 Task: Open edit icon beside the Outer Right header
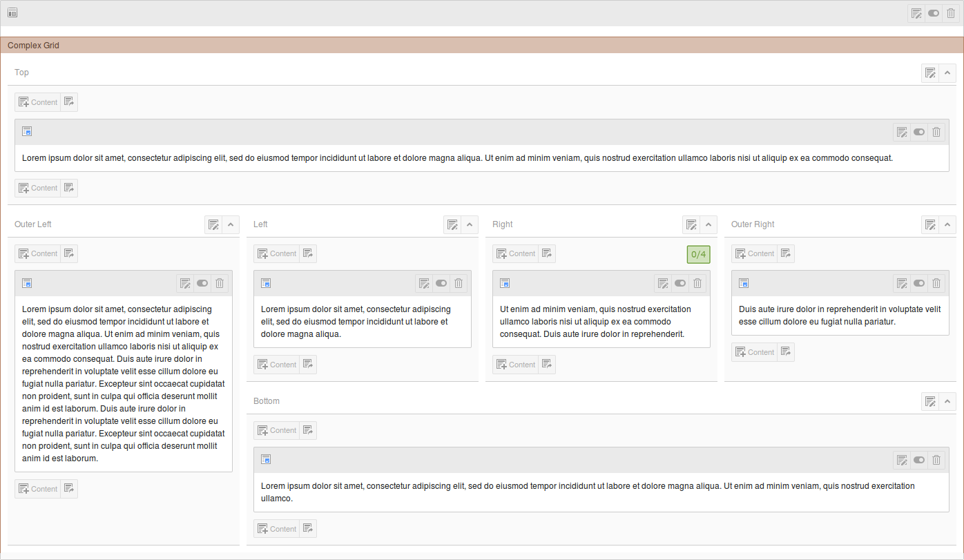coord(930,224)
